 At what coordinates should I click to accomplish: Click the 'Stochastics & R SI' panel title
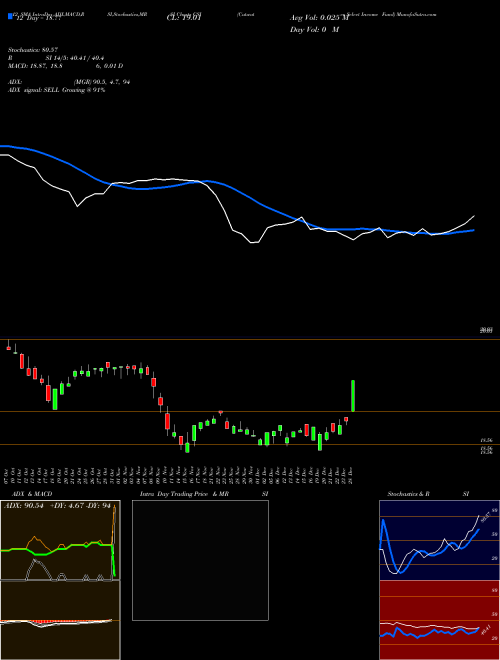pyautogui.click(x=428, y=494)
